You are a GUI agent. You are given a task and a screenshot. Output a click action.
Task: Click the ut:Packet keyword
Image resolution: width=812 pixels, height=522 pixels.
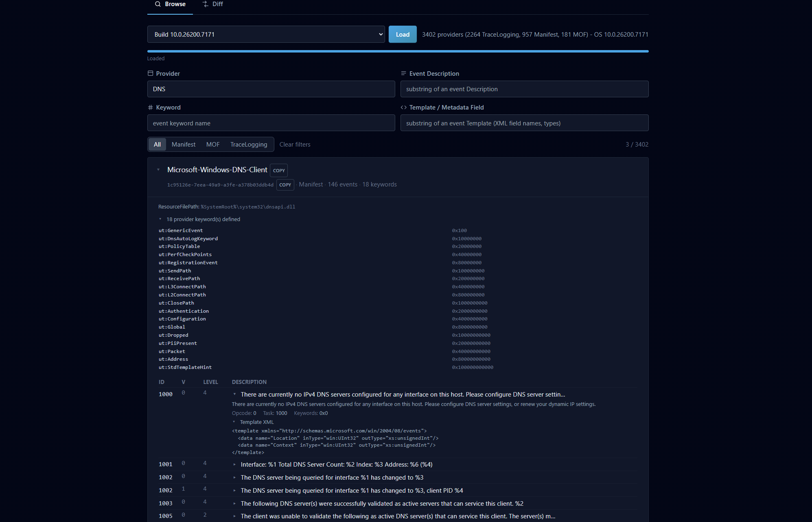coord(172,351)
